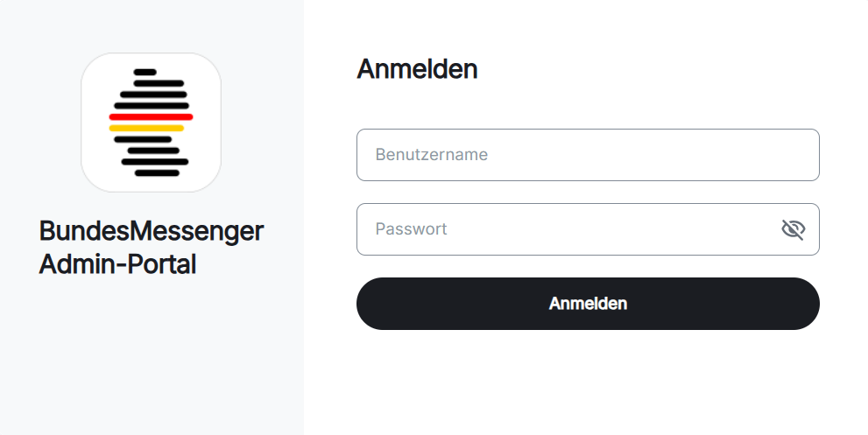Toggle password visibility with the crossed-eye icon
Image resolution: width=868 pixels, height=435 pixels.
coord(793,229)
